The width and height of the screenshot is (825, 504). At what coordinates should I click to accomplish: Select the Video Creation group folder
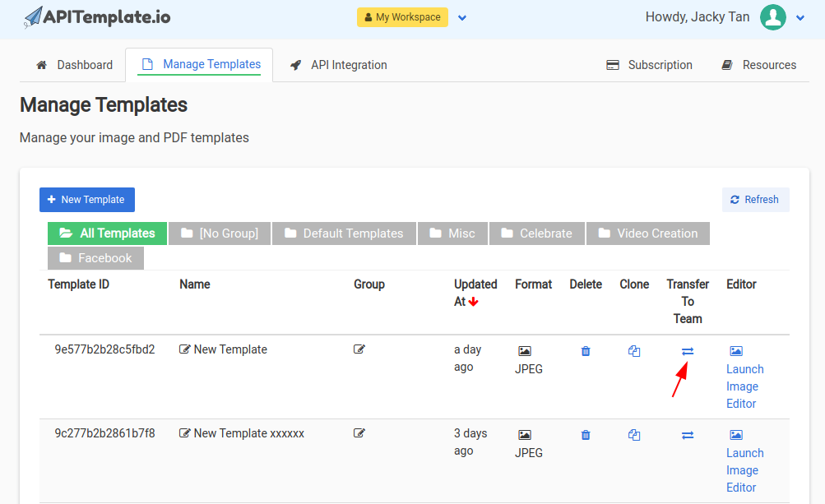pos(647,234)
